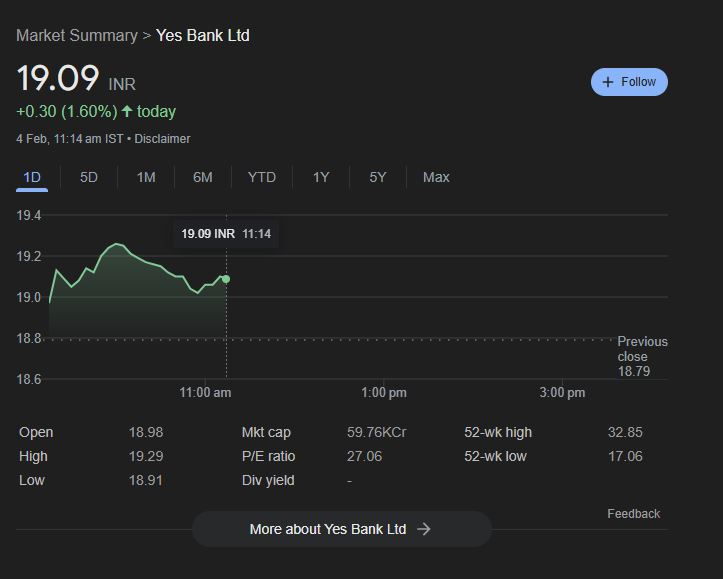Click the 11:00 am axis label
Viewport: 723px width, 579px height.
point(205,393)
